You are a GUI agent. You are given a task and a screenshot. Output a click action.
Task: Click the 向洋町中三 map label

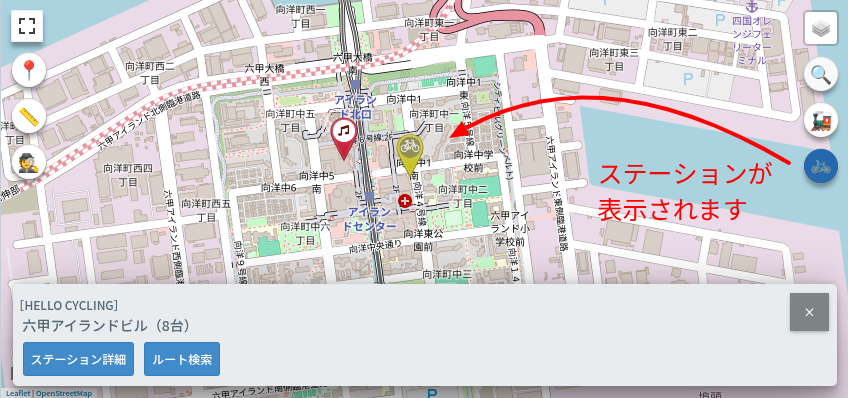coord(447,275)
